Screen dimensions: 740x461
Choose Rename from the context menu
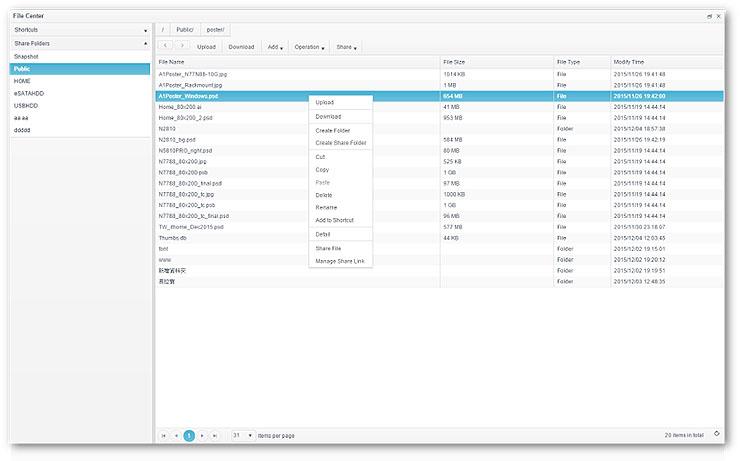coord(326,207)
